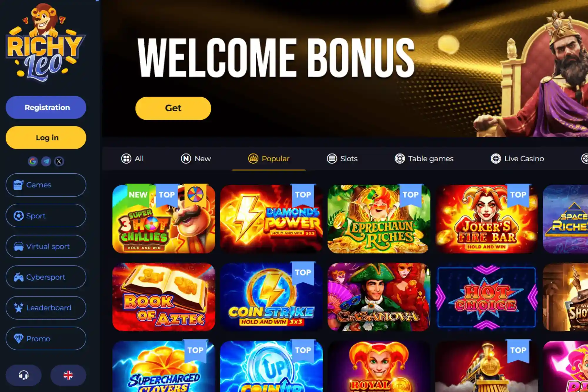588x392 pixels.
Task: Switch to the All games tab
Action: (x=132, y=159)
